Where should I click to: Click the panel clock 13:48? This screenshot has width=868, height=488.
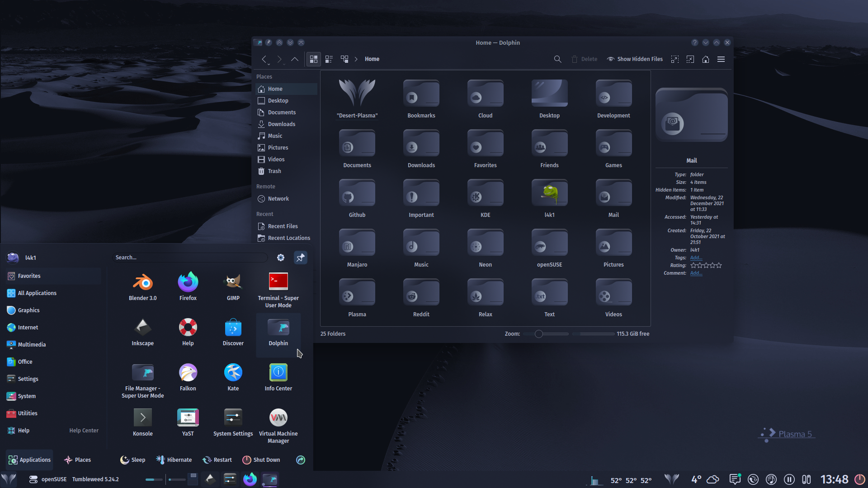coord(835,479)
